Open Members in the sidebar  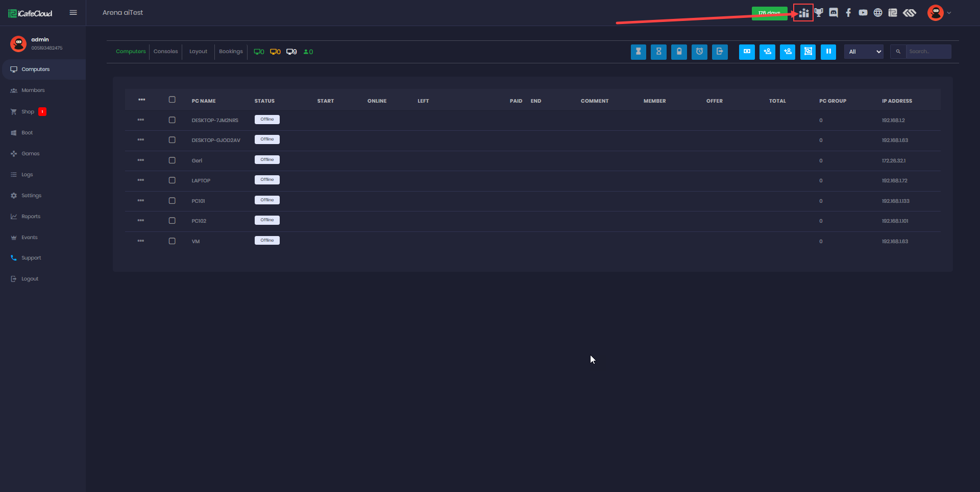[33, 90]
